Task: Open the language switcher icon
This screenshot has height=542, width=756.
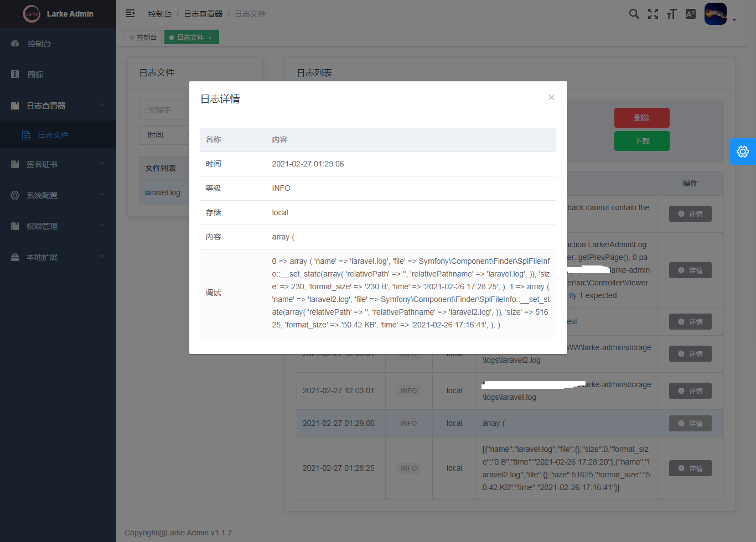Action: coord(690,14)
